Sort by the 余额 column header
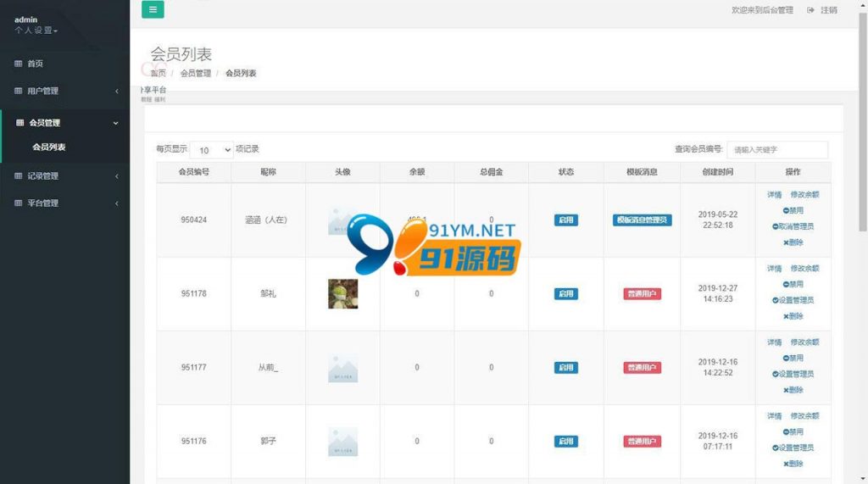Image resolution: width=868 pixels, height=484 pixels. (417, 172)
